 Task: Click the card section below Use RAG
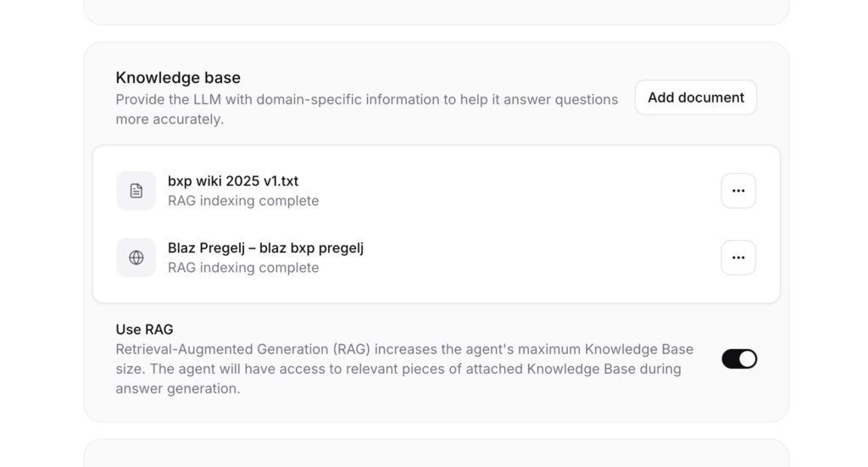point(436,454)
